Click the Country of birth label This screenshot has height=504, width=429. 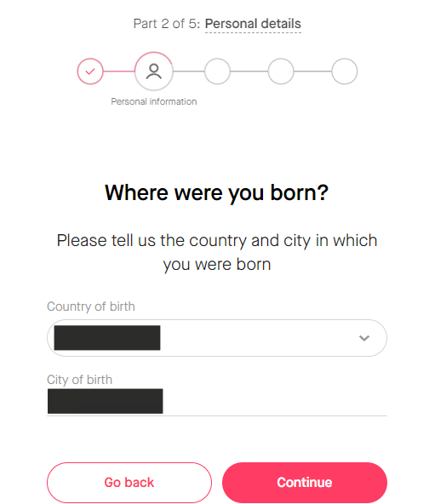[91, 306]
